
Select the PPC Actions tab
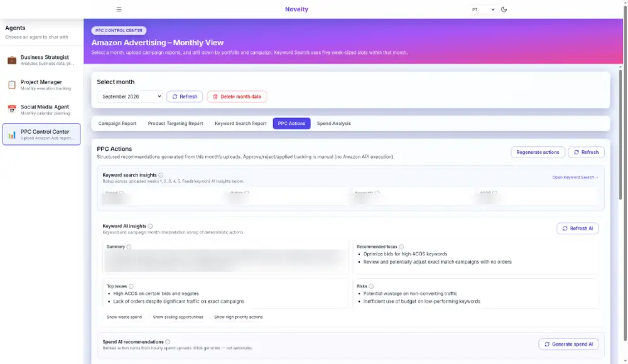[x=291, y=124]
